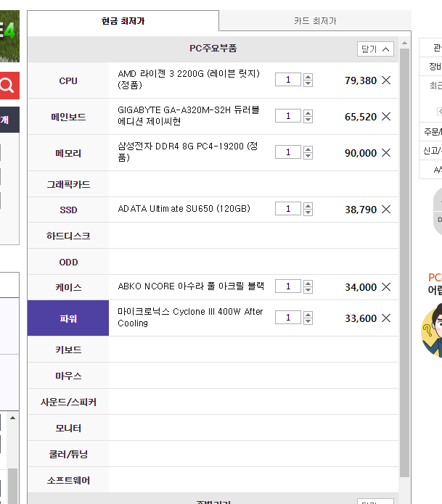Click the case price 34,000
This screenshot has width=442, height=504.
tap(360, 287)
